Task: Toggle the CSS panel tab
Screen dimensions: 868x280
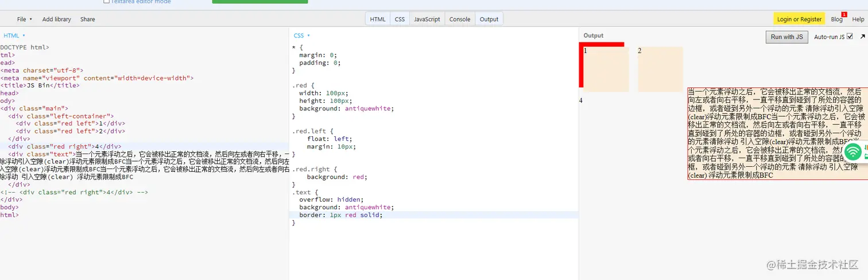Action: click(x=400, y=19)
